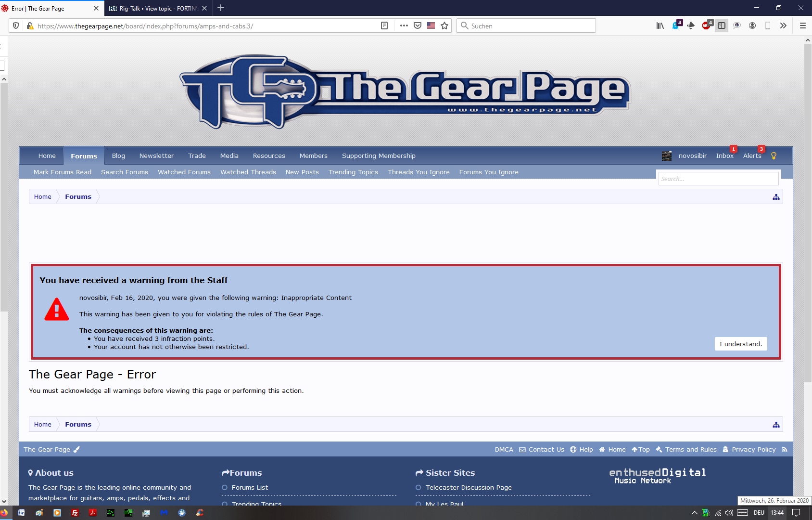The width and height of the screenshot is (812, 520).
Task: Open the Home navigation tab
Action: [x=47, y=156]
